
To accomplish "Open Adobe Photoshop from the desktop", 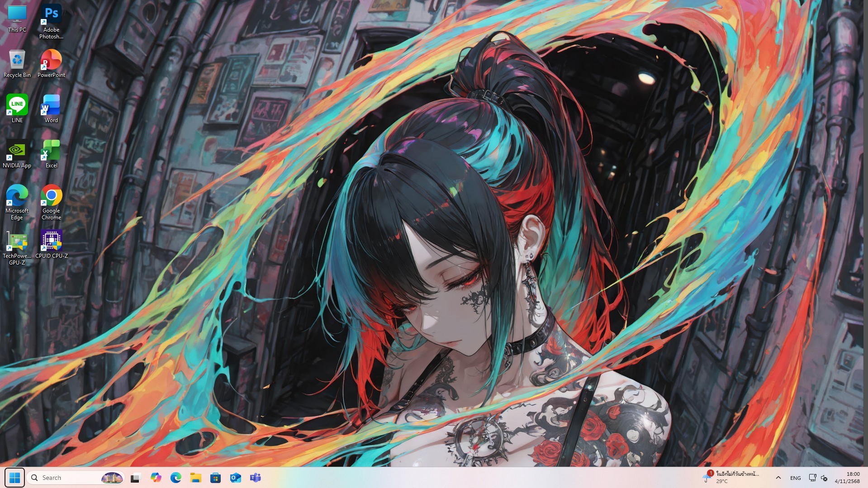I will pos(51,18).
